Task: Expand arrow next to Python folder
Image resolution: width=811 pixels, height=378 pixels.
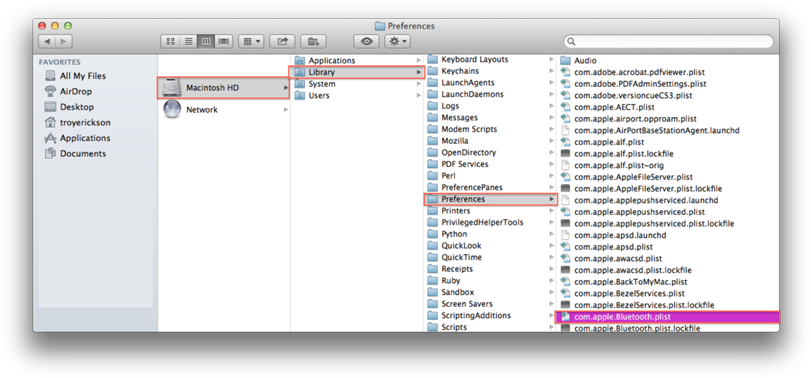Action: coord(552,234)
